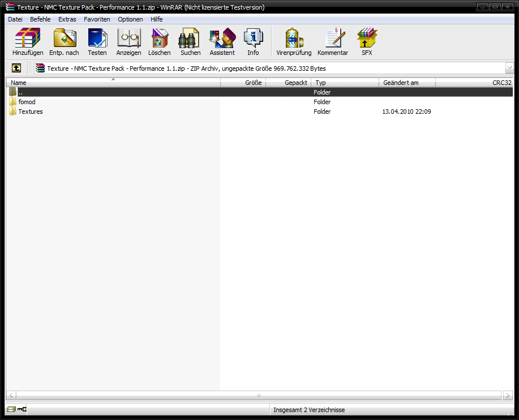
Task: Click the SFX archive icon
Action: point(367,38)
